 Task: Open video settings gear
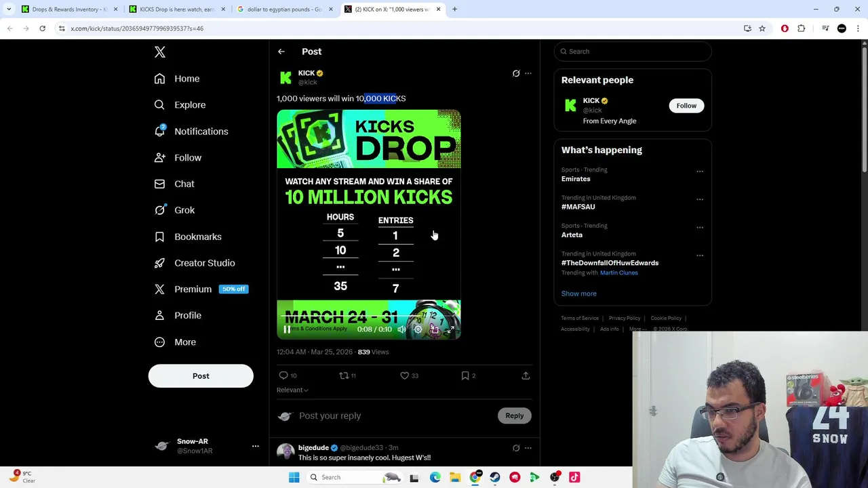[418, 329]
